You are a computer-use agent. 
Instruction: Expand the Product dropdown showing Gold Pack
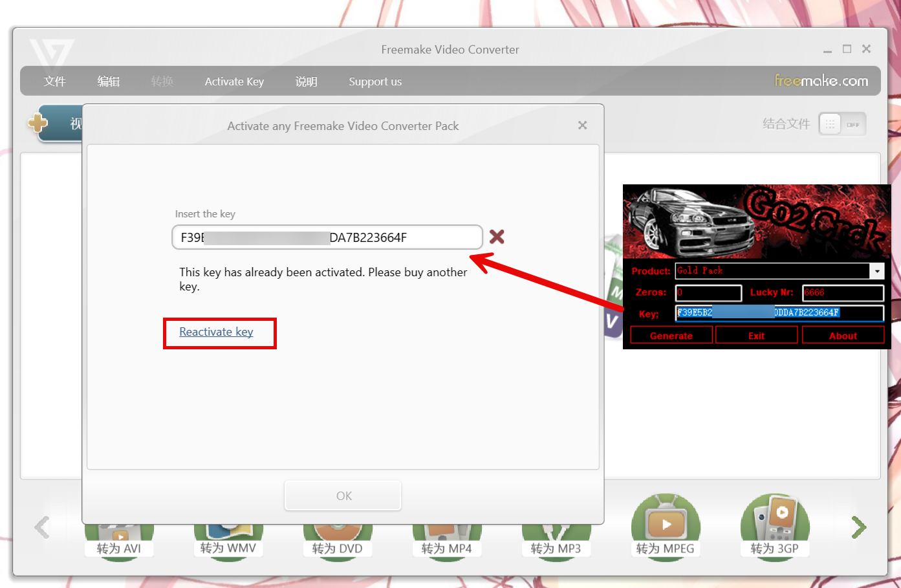point(876,271)
